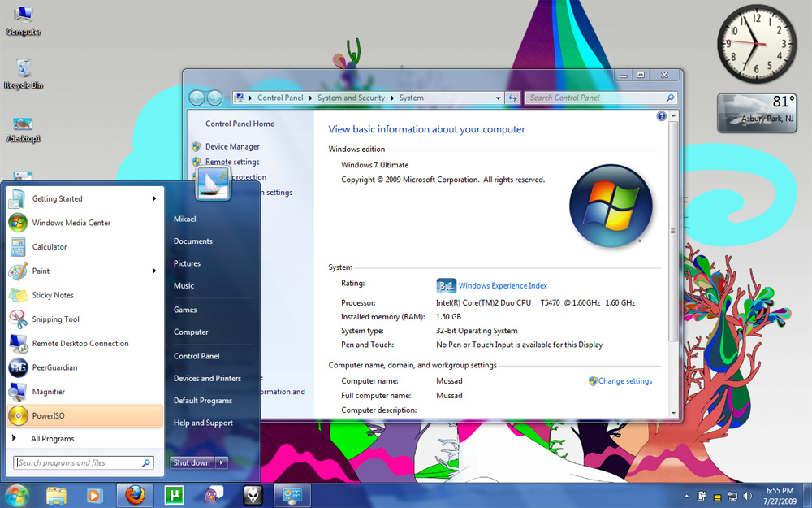The width and height of the screenshot is (812, 508).
Task: Open Device Manager link
Action: (232, 146)
